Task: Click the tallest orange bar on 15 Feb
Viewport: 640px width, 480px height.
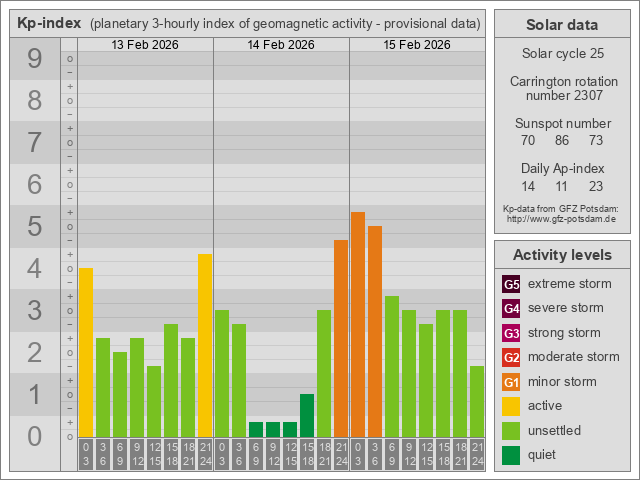Action: [x=358, y=325]
